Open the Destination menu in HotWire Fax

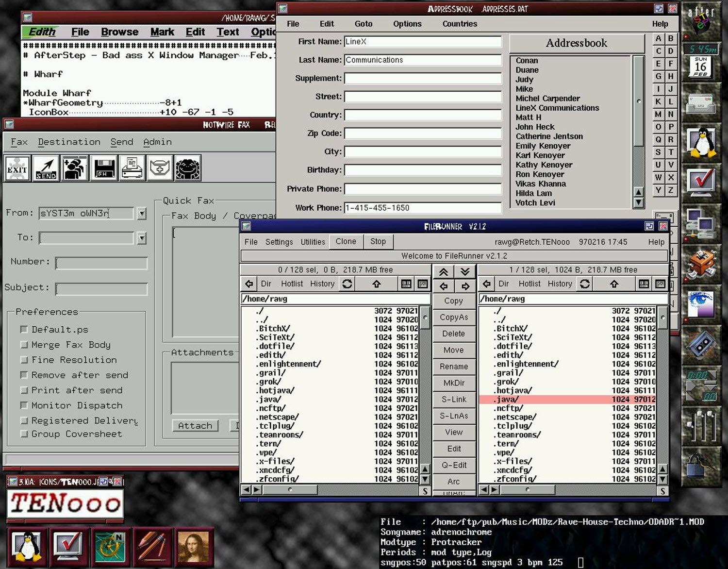69,142
